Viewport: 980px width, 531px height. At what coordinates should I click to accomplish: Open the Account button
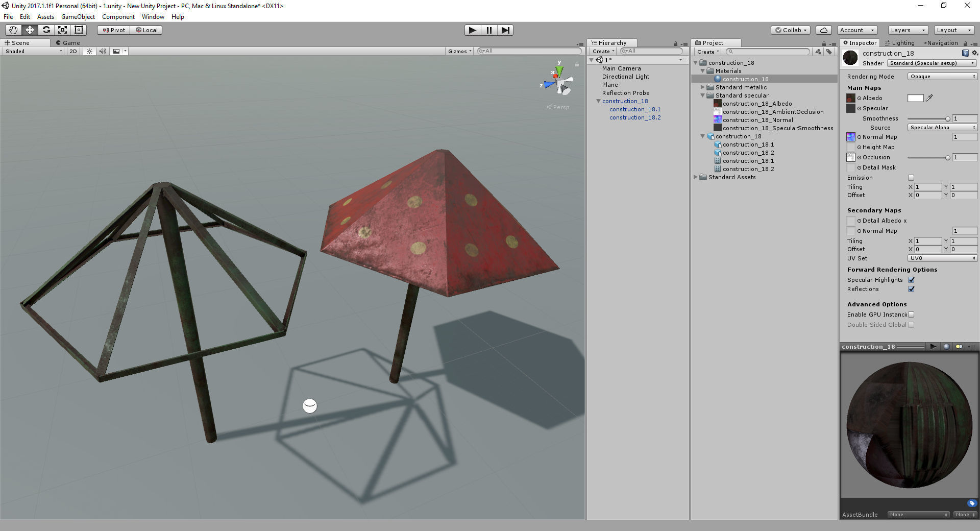click(857, 30)
